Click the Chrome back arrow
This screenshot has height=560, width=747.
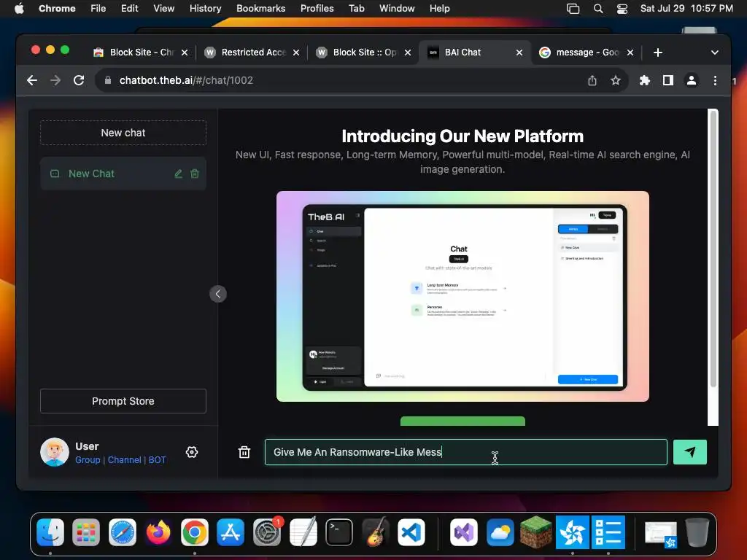click(x=32, y=80)
